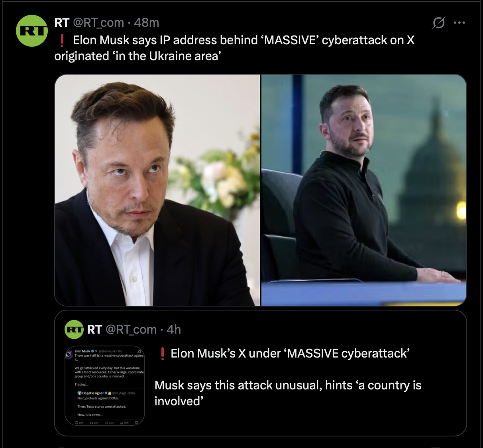The height and width of the screenshot is (448, 483).
Task: Click quoted headline "Elon Musk's X under 'MASSIVE cyberattack'"
Action: point(290,354)
